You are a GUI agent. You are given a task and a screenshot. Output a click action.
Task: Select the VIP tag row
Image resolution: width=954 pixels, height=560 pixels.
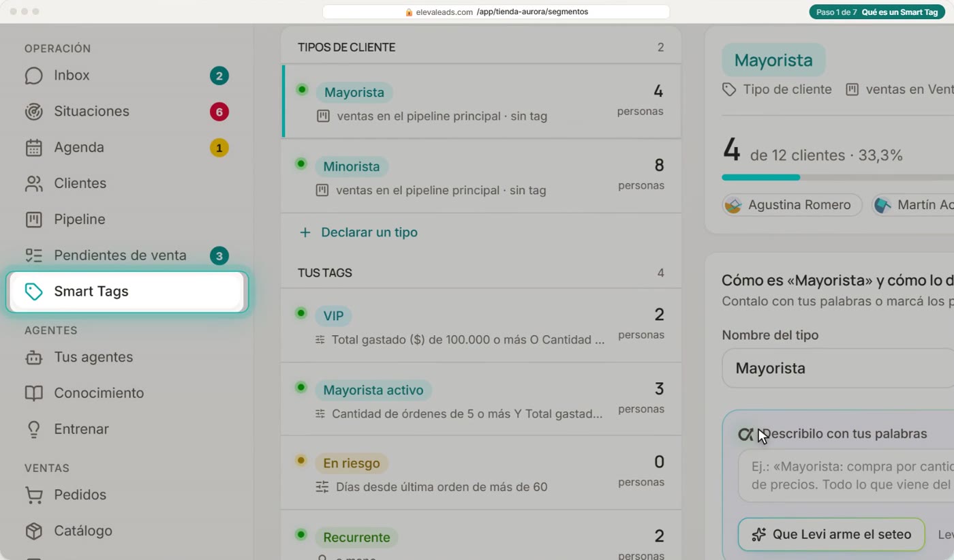coord(482,325)
